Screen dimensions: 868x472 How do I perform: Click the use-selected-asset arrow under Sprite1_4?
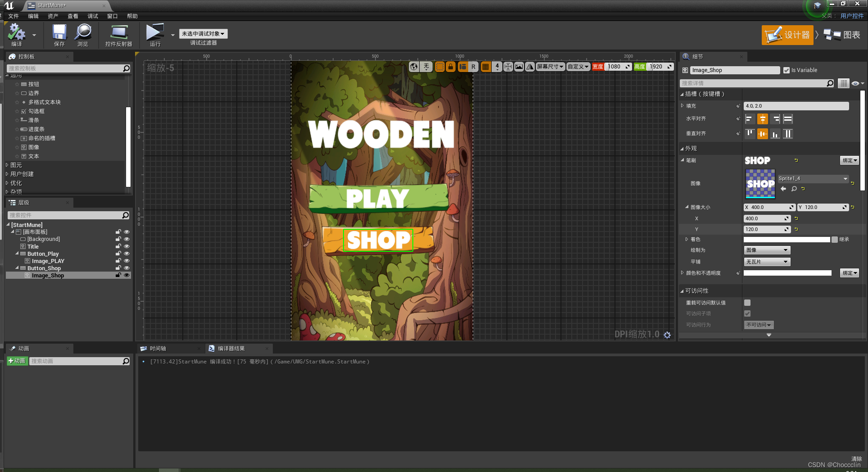tap(783, 189)
